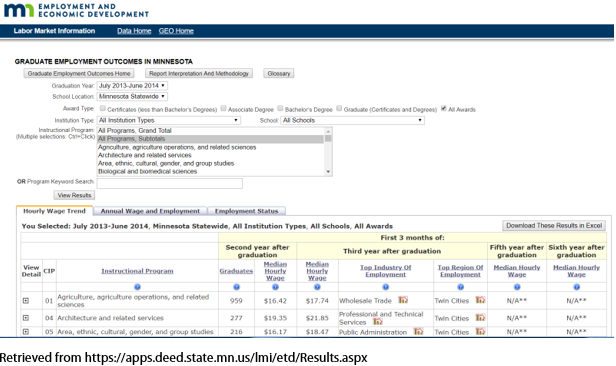616x366 pixels.
Task: Click Top Region Of Employment column header link
Action: [460, 271]
